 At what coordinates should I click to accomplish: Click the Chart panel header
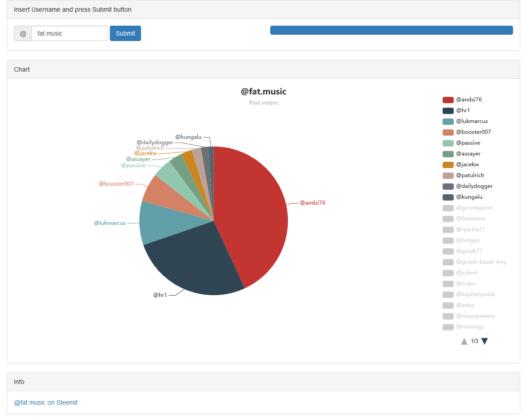(x=22, y=69)
